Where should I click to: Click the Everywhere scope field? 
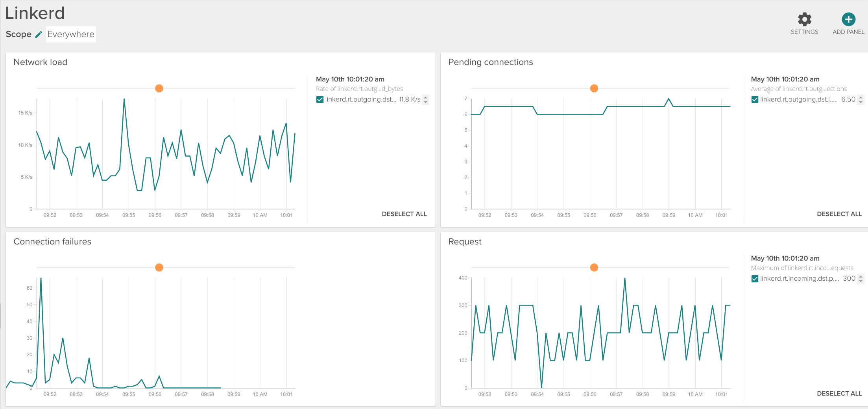coord(71,34)
